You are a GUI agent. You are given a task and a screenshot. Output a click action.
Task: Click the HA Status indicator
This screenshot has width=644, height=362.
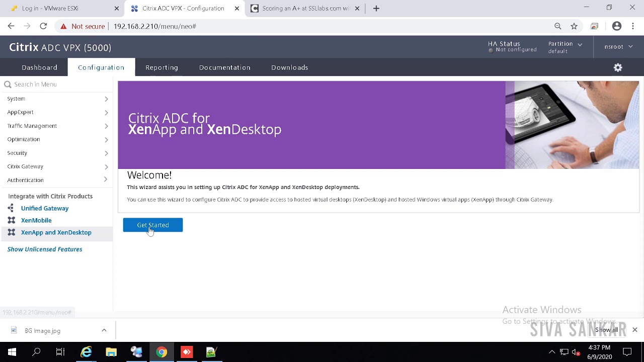click(512, 47)
